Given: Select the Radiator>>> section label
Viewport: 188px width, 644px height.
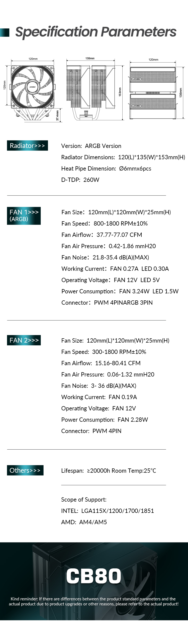Looking at the screenshot, I should click(x=27, y=146).
